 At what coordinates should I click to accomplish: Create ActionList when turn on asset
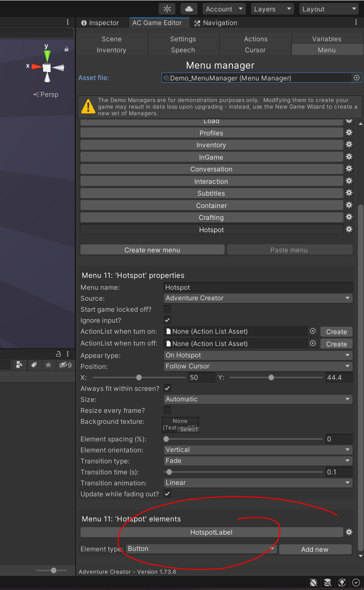tap(337, 332)
